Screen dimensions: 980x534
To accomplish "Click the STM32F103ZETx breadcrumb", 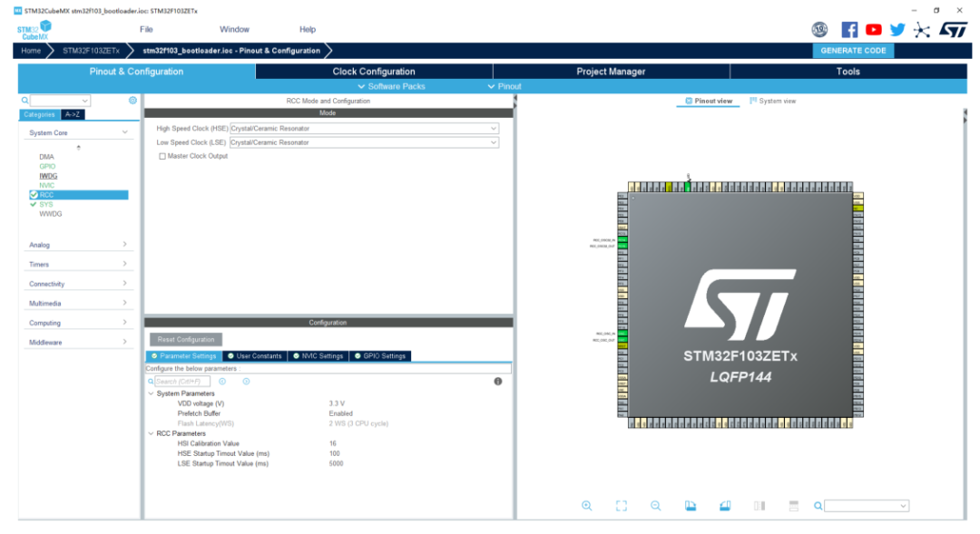I will click(91, 51).
